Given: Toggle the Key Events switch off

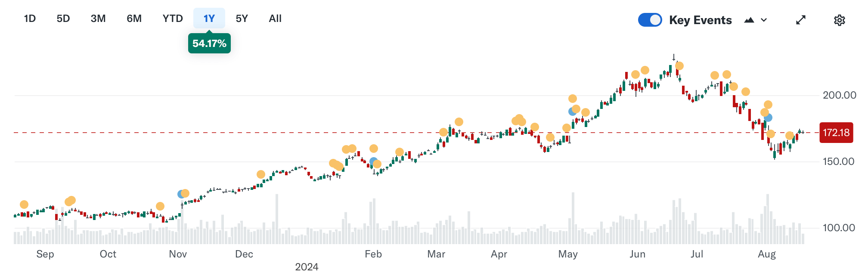Looking at the screenshot, I should click(650, 20).
